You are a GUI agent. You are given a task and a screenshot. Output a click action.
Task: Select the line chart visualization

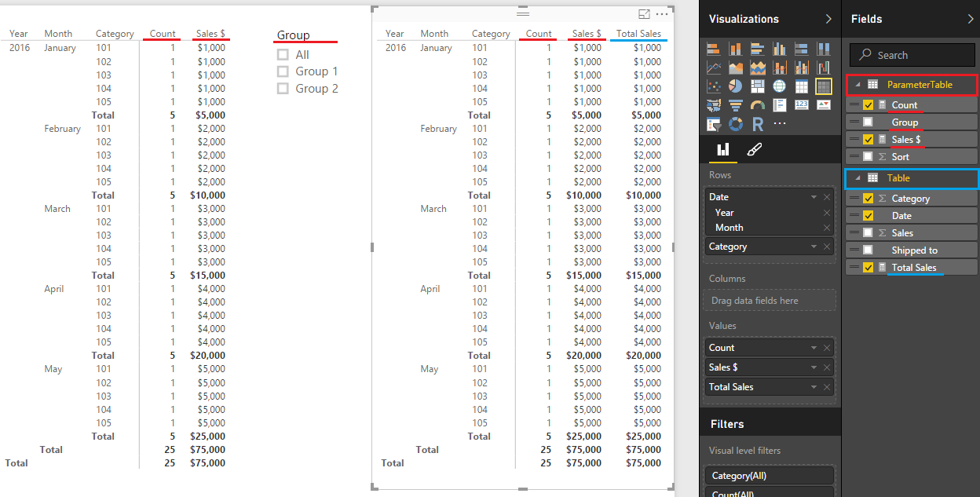click(x=714, y=68)
